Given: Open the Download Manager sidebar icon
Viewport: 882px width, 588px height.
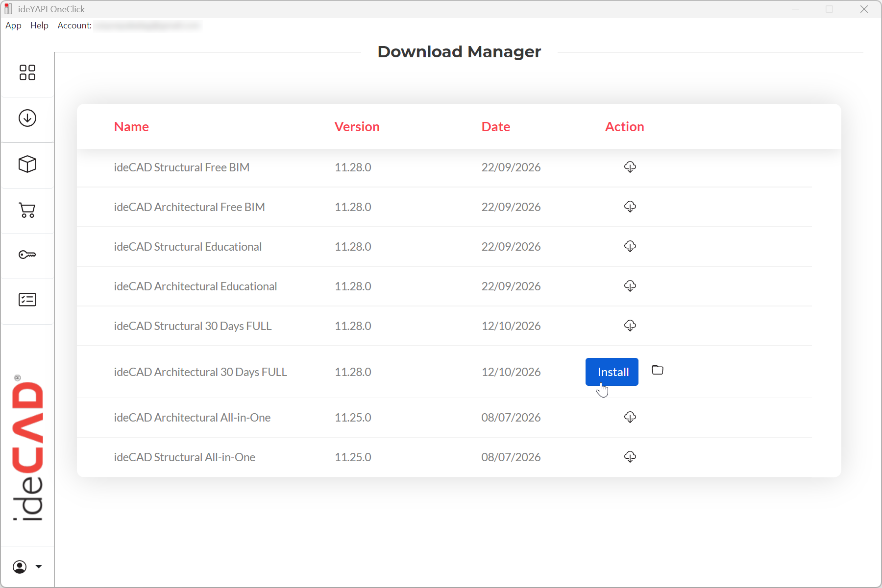Looking at the screenshot, I should [27, 118].
